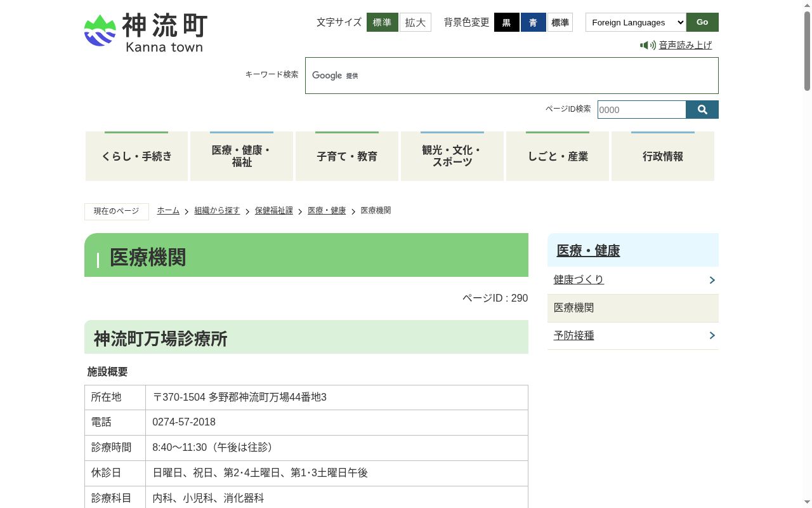Switch background color to black (黒)
The width and height of the screenshot is (812, 508).
507,22
